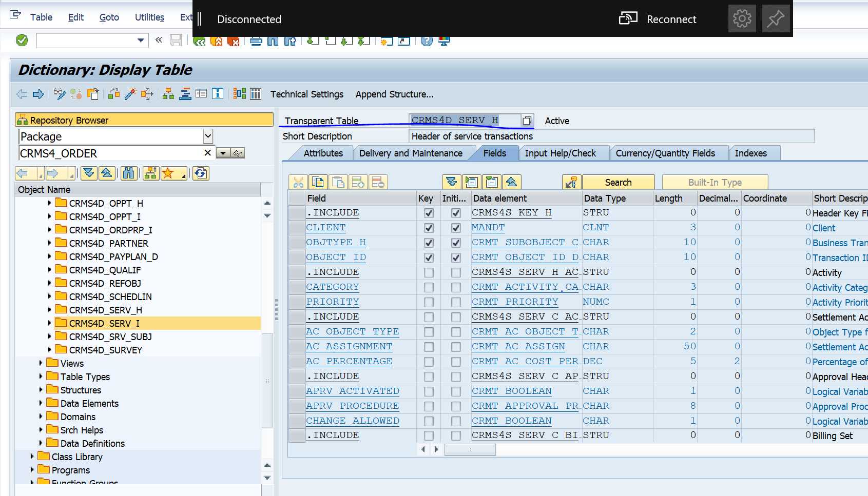Expand the CRMS4D_SURVEY tree node
Viewport: 868px width, 496px height.
pos(49,350)
